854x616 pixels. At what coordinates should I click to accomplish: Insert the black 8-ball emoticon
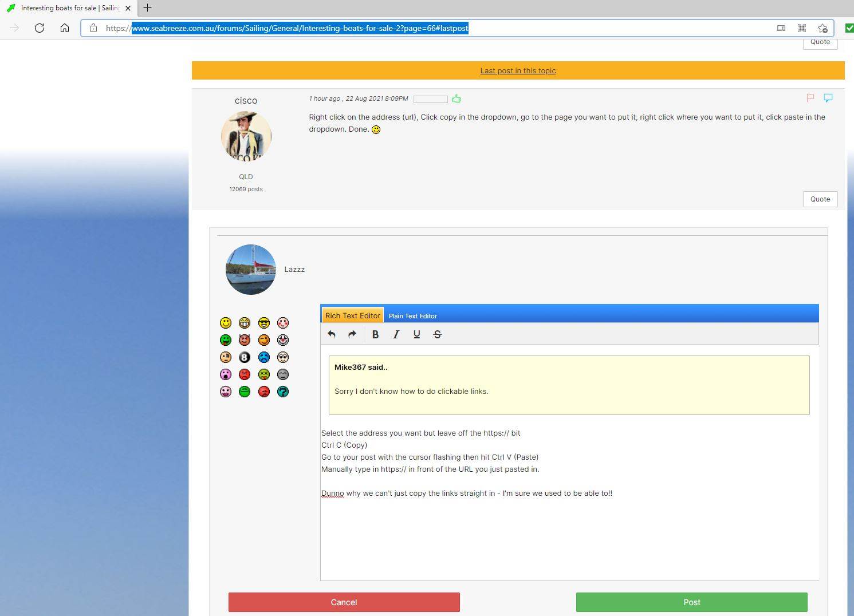click(x=245, y=357)
